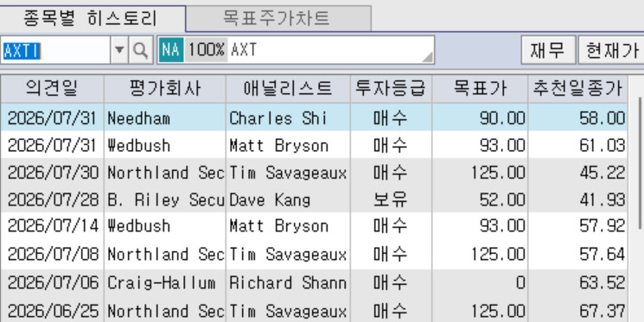Click closing price 58.00
The image size is (644, 322).
click(x=603, y=118)
